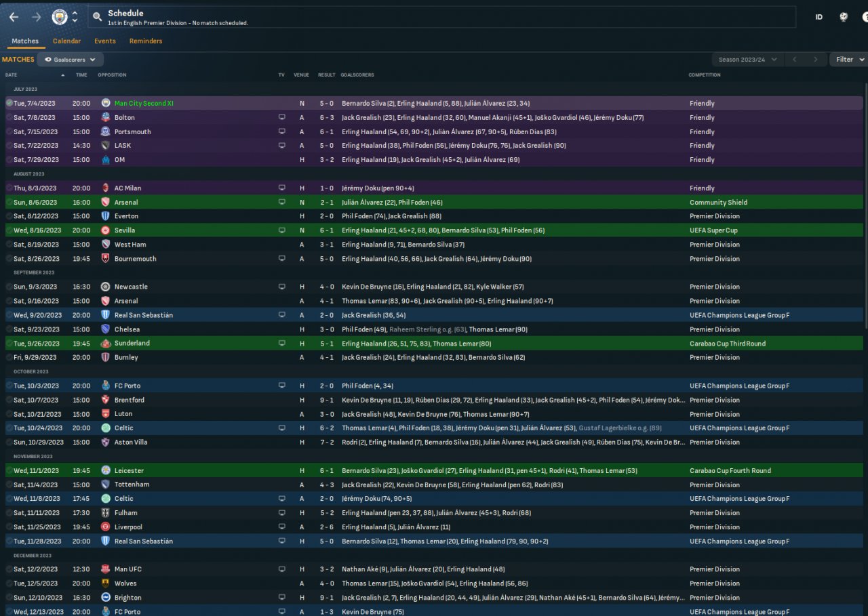Switch to the Calendar tab
The image size is (868, 616).
click(x=66, y=41)
